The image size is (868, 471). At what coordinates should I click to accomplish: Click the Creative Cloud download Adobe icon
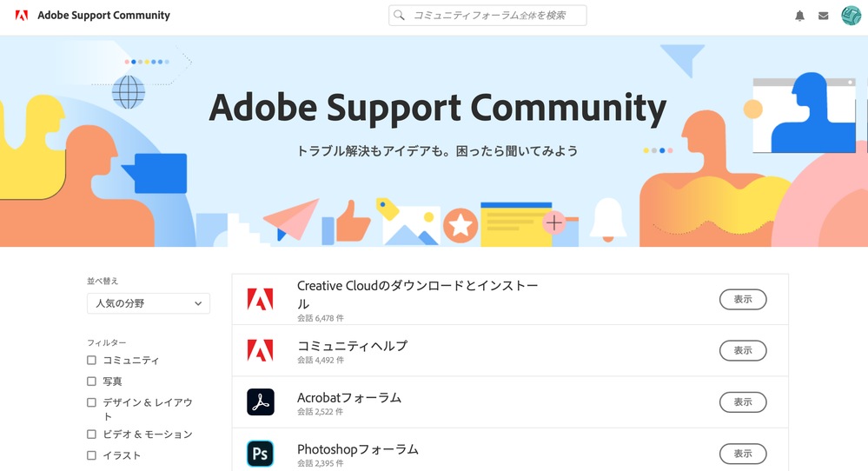click(260, 300)
